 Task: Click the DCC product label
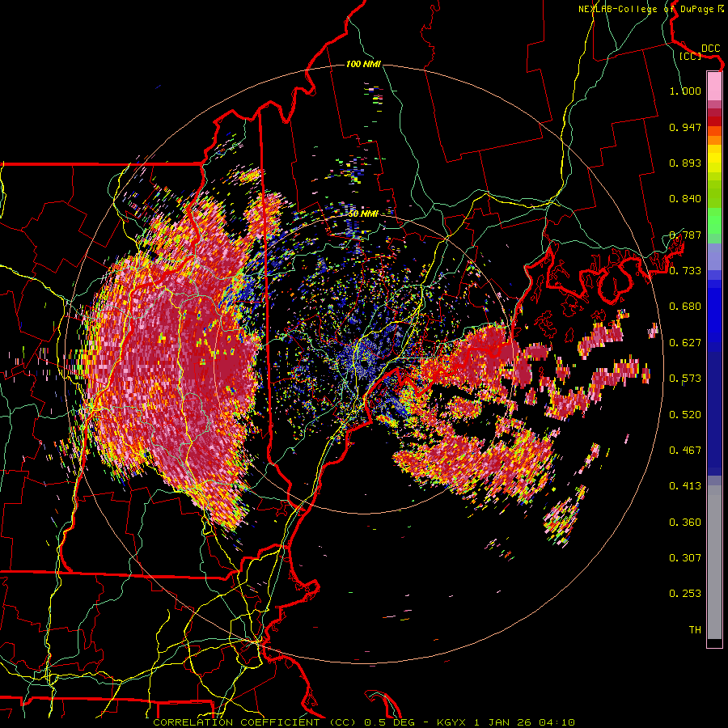point(710,49)
